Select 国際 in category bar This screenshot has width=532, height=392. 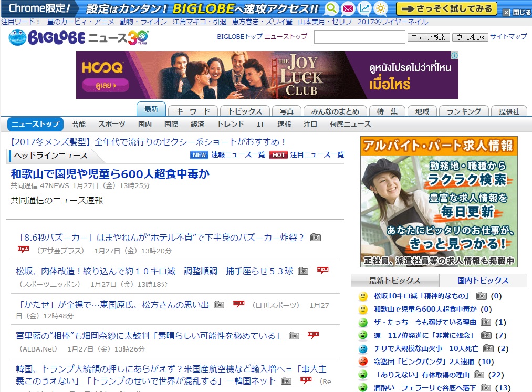171,124
